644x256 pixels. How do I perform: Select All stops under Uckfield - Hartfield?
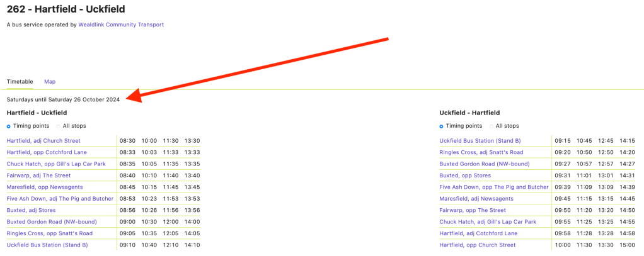tap(491, 126)
